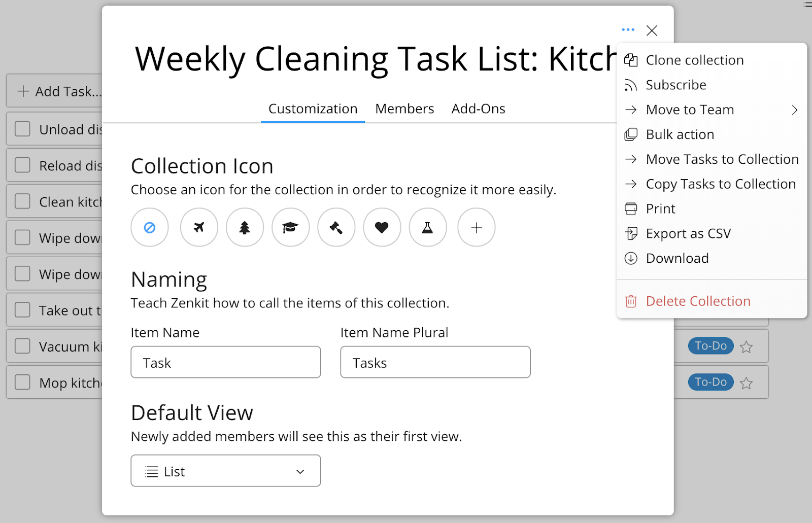This screenshot has width=812, height=523.
Task: Click the Take out task text
Action: coord(70,310)
